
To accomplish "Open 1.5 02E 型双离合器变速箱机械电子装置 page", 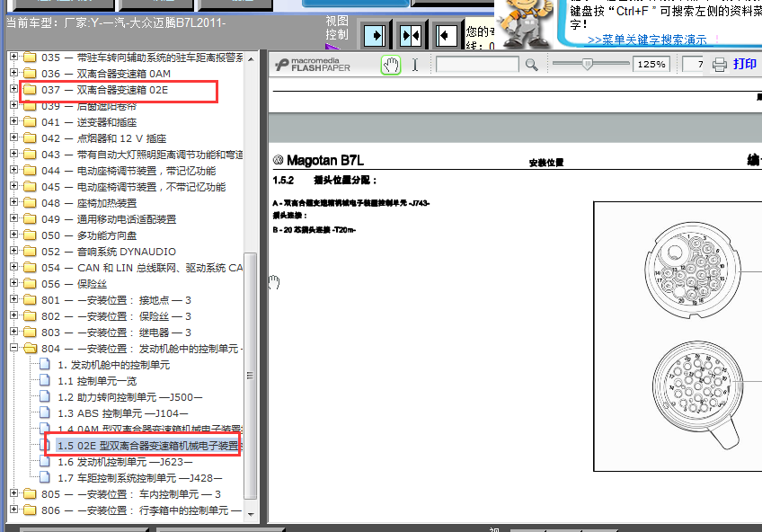I will point(148,446).
